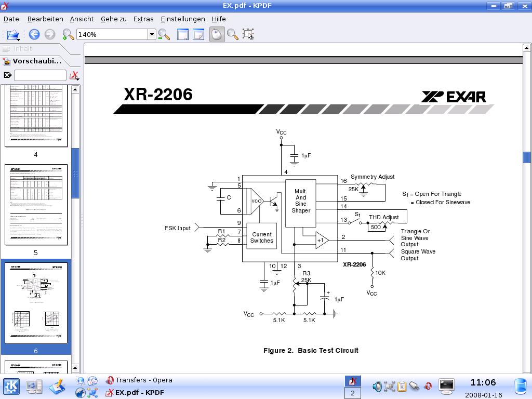Open the Hilfe menu
Image resolution: width=532 pixels, height=399 pixels.
click(219, 19)
